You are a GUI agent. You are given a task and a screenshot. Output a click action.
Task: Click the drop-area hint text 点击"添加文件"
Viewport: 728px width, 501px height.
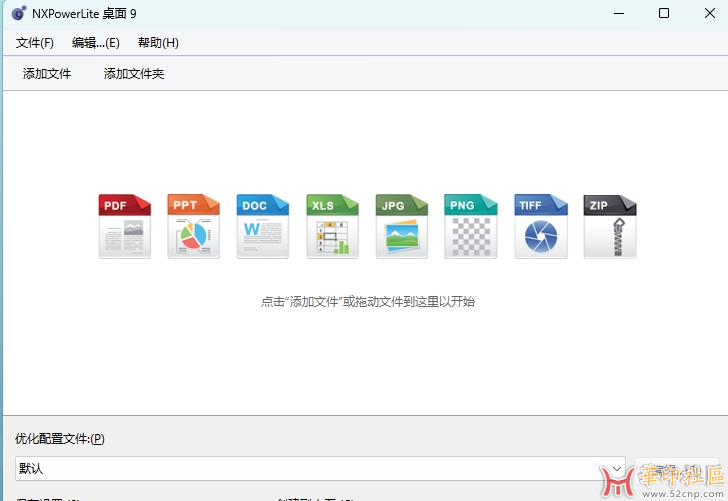pos(367,301)
